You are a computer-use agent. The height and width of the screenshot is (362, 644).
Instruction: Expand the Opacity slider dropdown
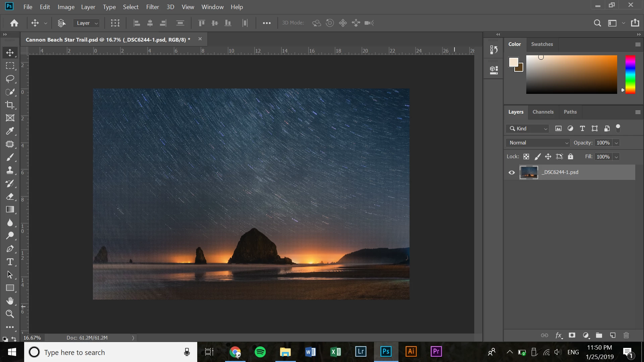pos(616,143)
